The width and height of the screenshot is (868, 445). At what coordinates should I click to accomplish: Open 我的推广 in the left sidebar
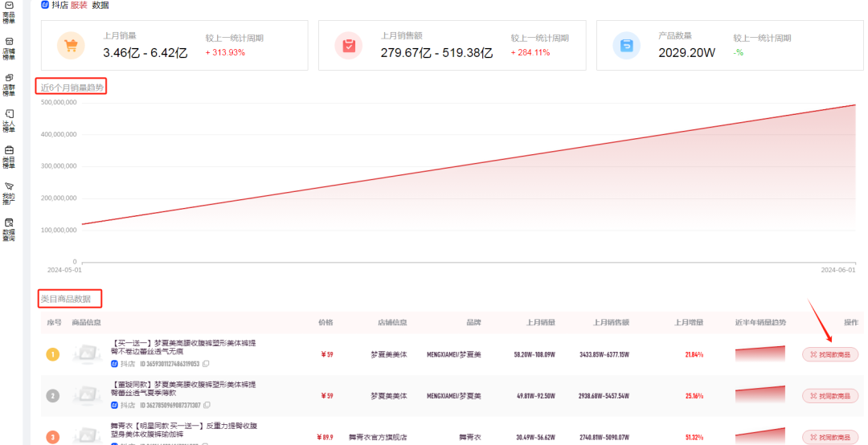pos(9,194)
